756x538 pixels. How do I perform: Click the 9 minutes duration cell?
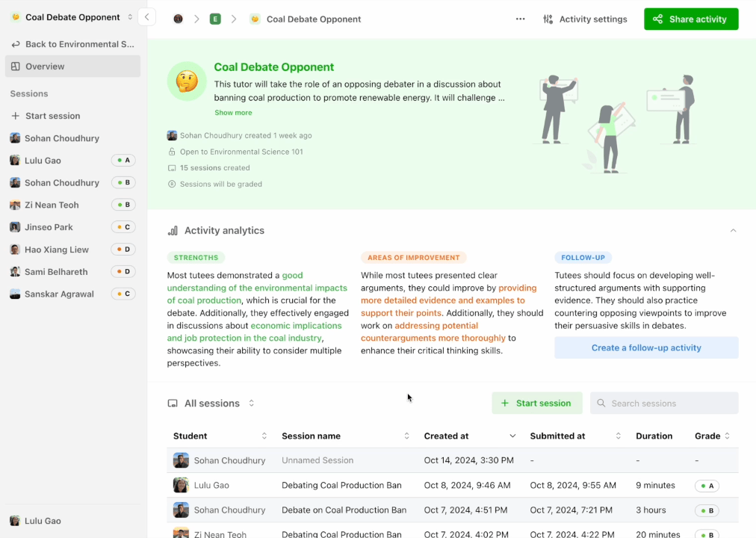[655, 485]
